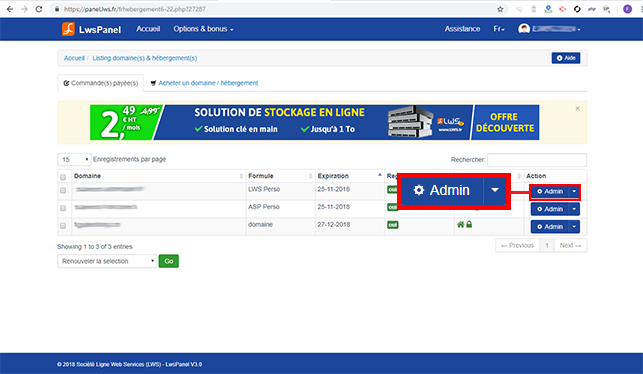Image resolution: width=643 pixels, height=374 pixels.
Task: Open the user account dropdown arrow
Action: click(x=579, y=30)
